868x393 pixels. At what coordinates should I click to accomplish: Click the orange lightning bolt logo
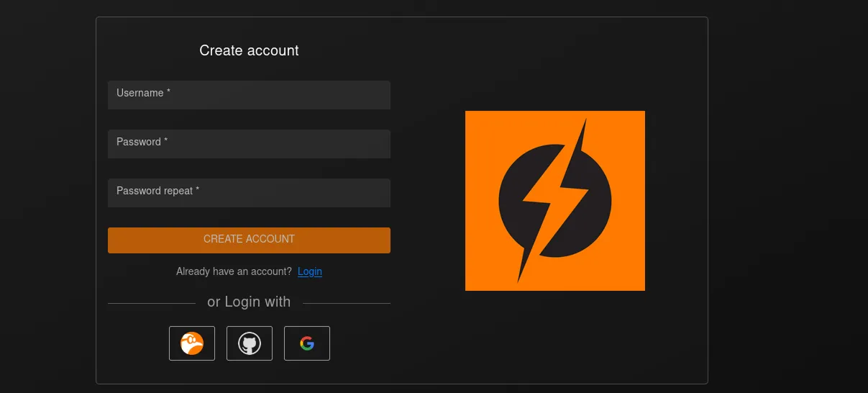(x=555, y=201)
